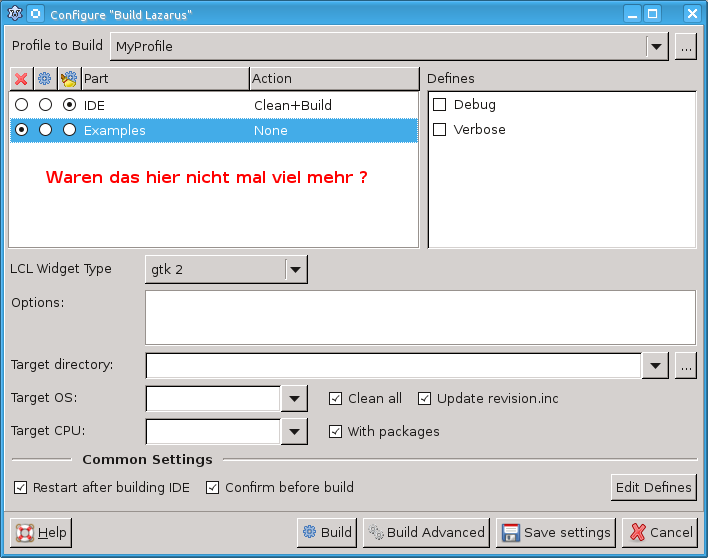Save settings with the floppy disk button
708x558 pixels.
coord(556,532)
